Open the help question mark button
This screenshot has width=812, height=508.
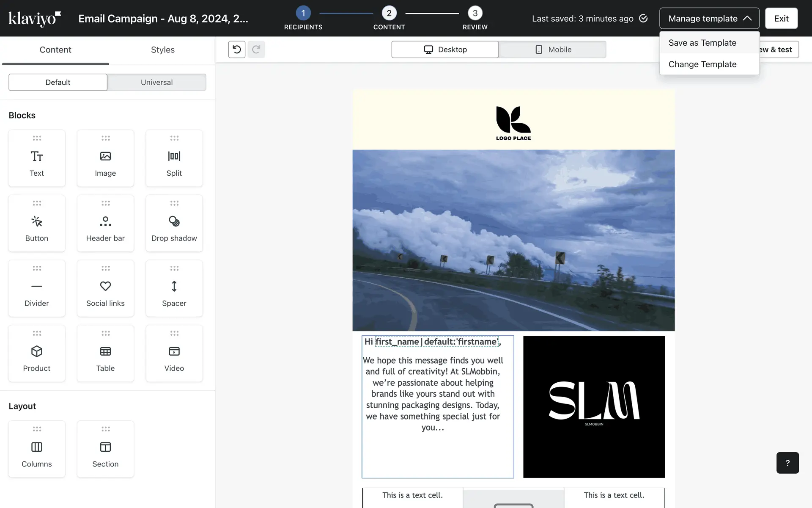[x=787, y=463]
